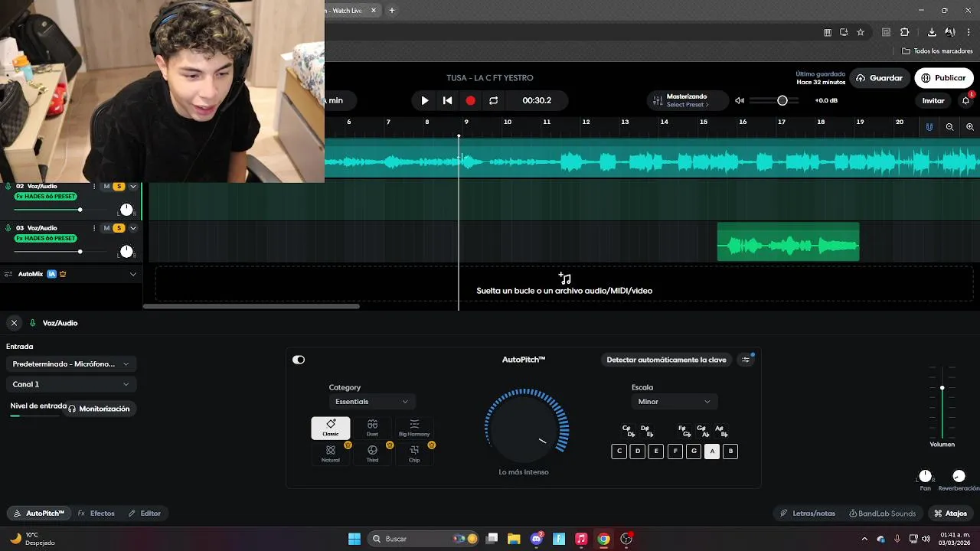Start recording with the red record button
Screen dimensions: 980x551
pos(471,100)
